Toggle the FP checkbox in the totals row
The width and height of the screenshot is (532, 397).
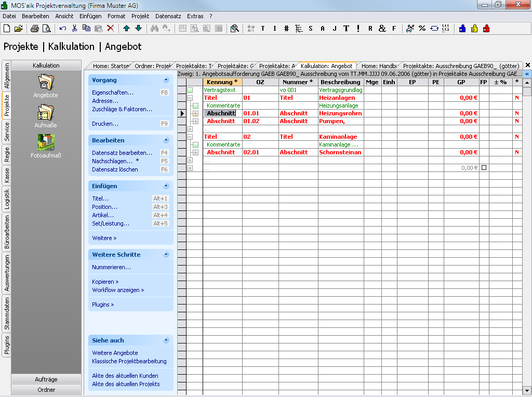pyautogui.click(x=484, y=168)
